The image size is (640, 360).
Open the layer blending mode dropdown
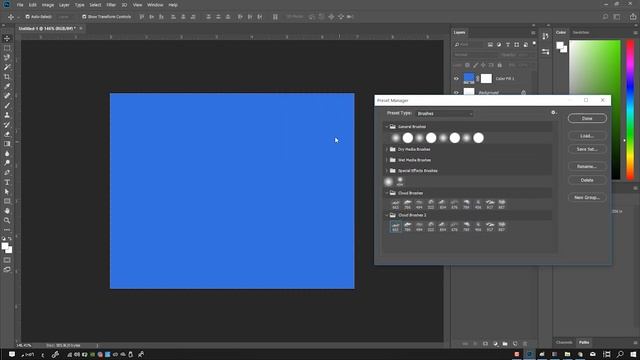click(474, 55)
